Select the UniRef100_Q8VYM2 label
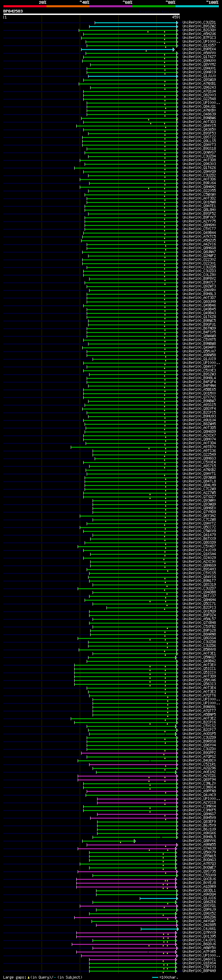The height and width of the screenshot is (980, 222). [199, 65]
